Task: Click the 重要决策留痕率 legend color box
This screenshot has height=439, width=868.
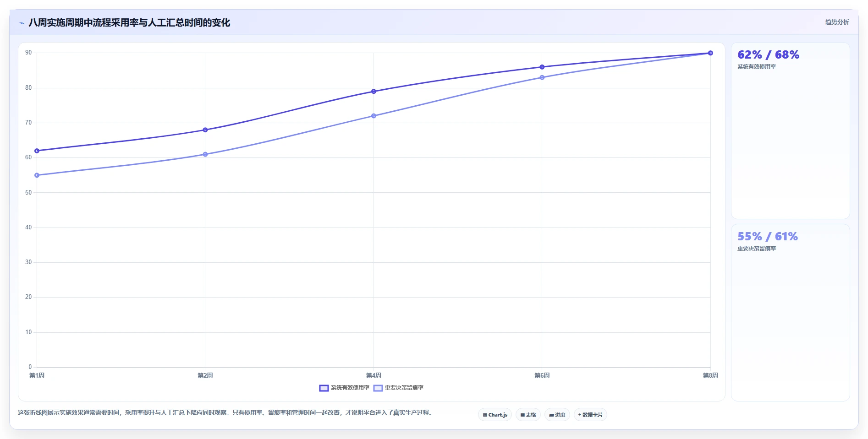Action: point(378,388)
